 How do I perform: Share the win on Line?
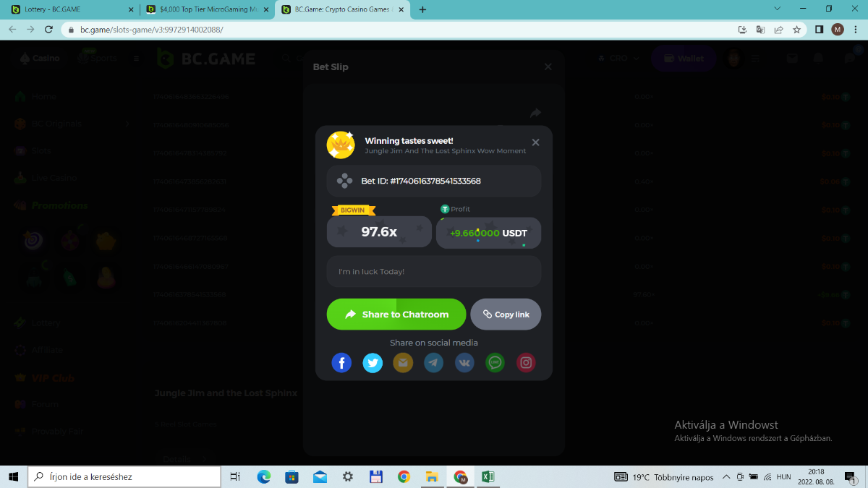(495, 362)
